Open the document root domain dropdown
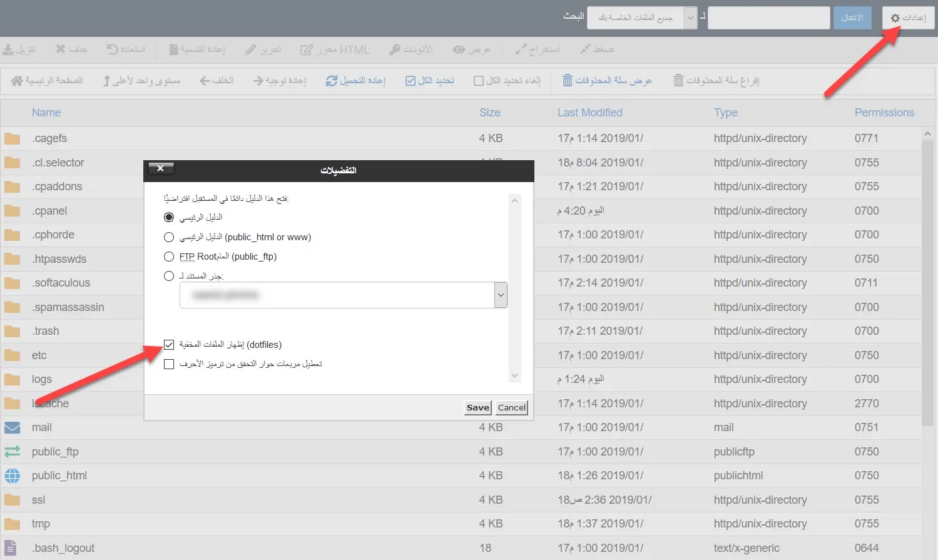Image resolution: width=938 pixels, height=560 pixels. click(344, 295)
